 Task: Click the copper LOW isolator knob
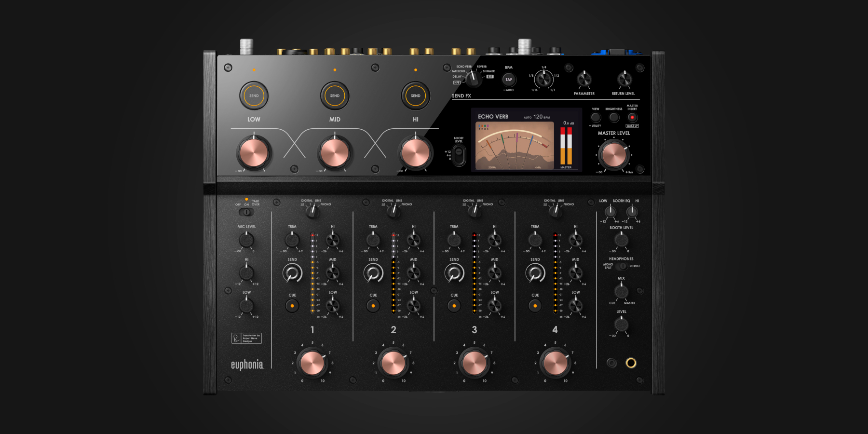pyautogui.click(x=254, y=152)
